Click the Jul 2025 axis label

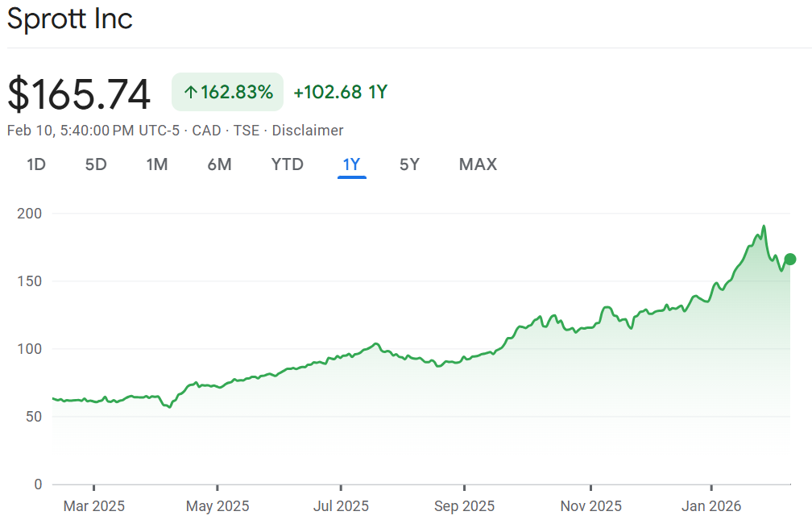tap(341, 506)
